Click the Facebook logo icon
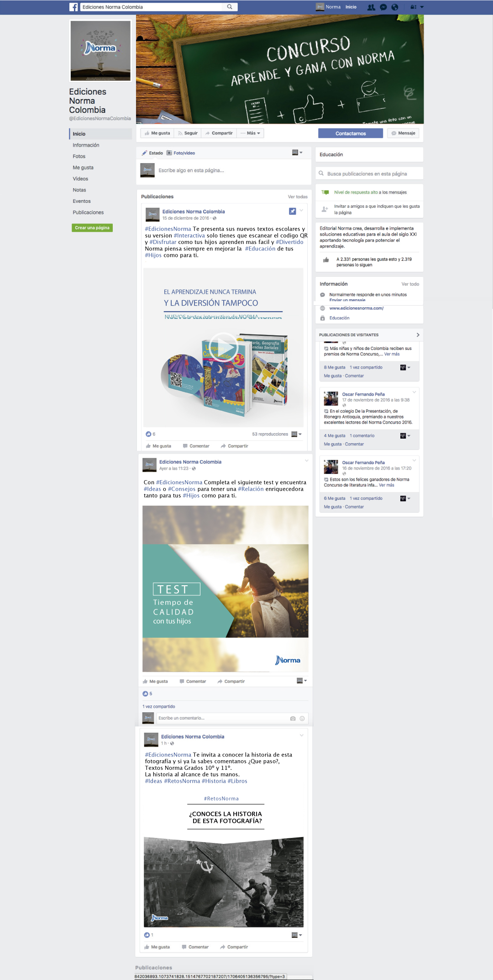493x980 pixels. coord(73,7)
